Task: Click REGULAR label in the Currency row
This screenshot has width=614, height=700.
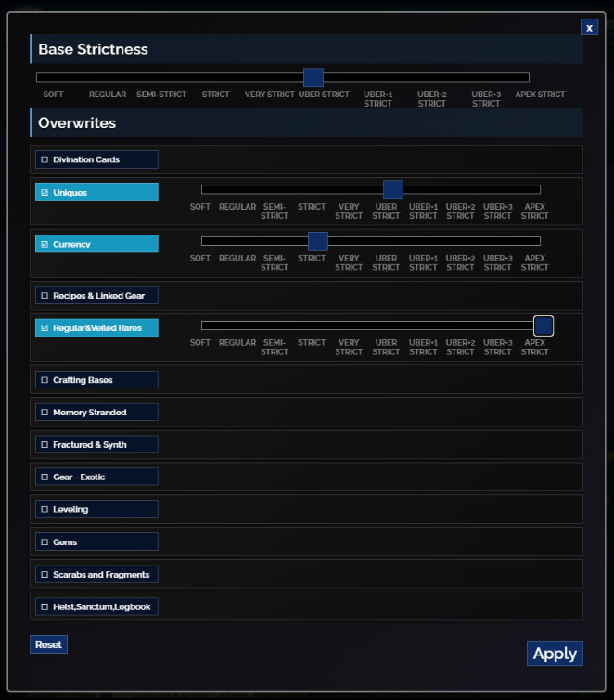Action: (x=237, y=258)
